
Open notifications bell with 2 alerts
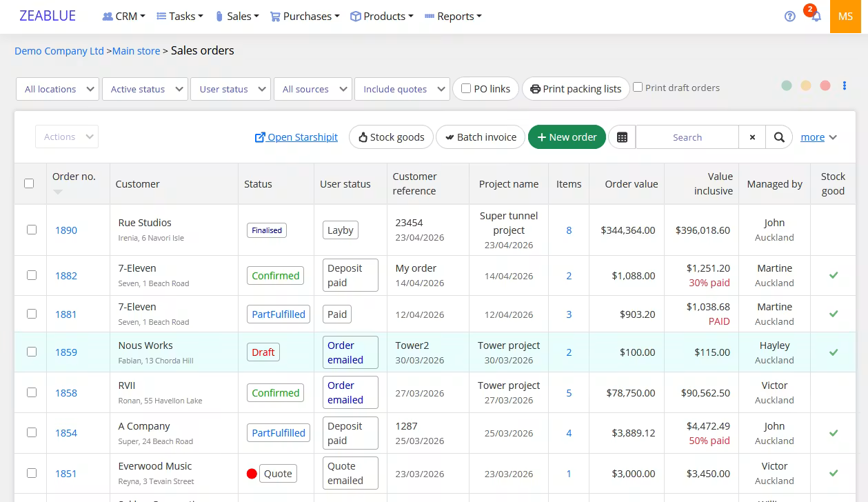[816, 17]
